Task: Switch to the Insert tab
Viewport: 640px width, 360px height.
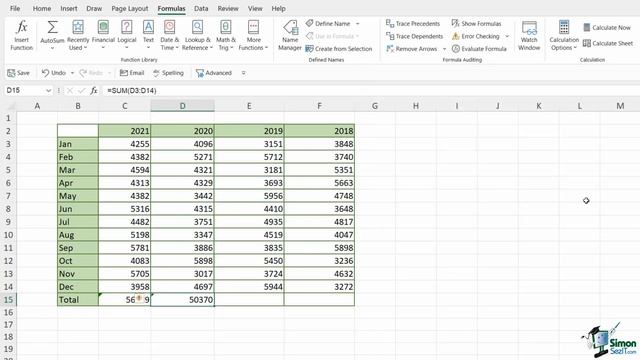Action: [x=69, y=9]
